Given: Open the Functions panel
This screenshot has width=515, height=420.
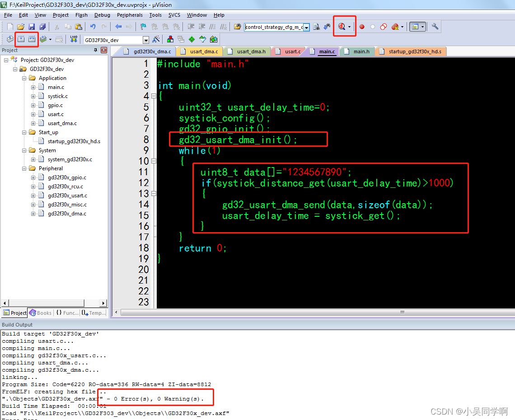Looking at the screenshot, I should (x=67, y=313).
